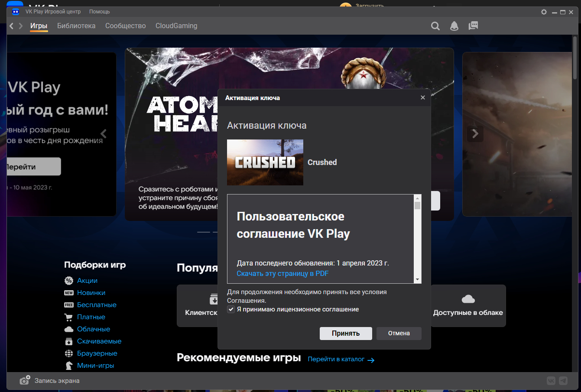Viewport: 581px width, 392px height.
Task: Click the cart icon beside Платные
Action: 69,317
